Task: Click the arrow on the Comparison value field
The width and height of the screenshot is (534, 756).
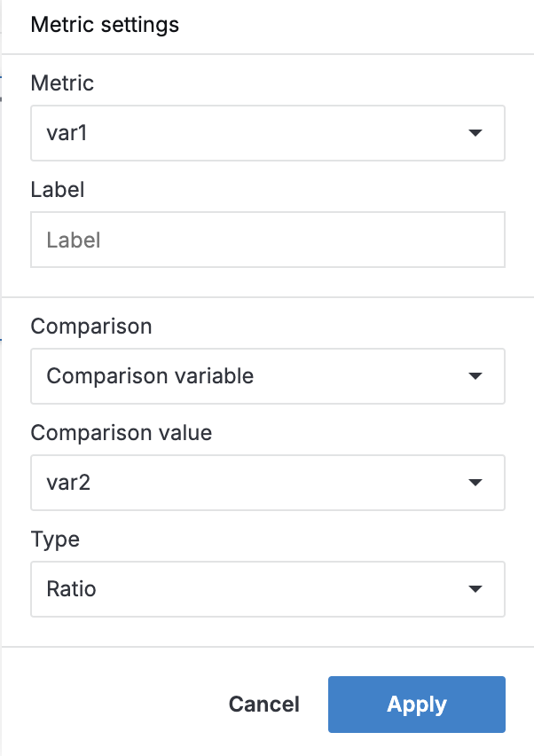Action: (476, 482)
